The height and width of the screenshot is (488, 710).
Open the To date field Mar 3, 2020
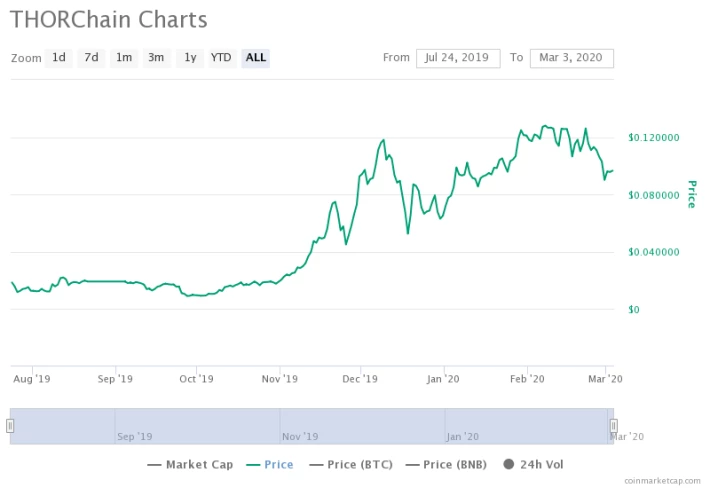point(572,58)
